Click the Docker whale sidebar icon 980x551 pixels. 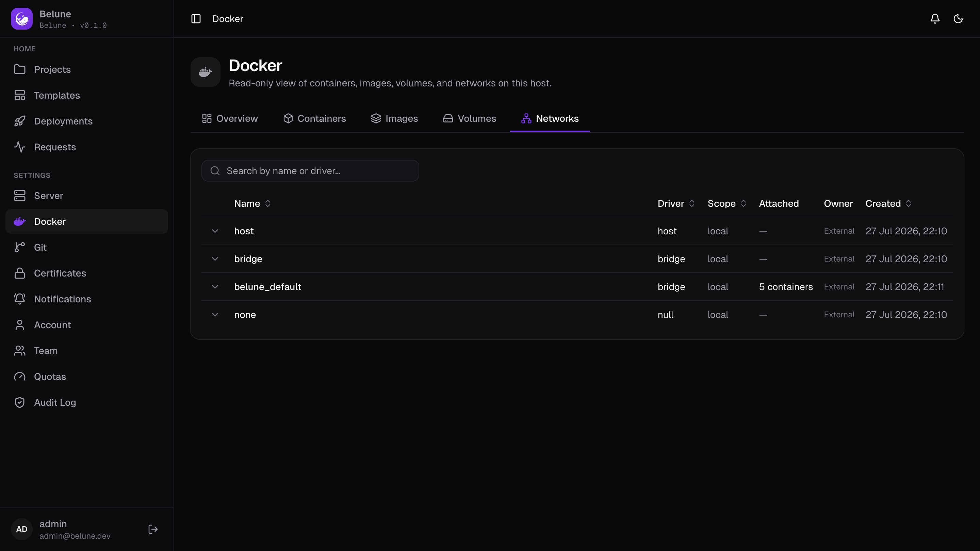20,222
